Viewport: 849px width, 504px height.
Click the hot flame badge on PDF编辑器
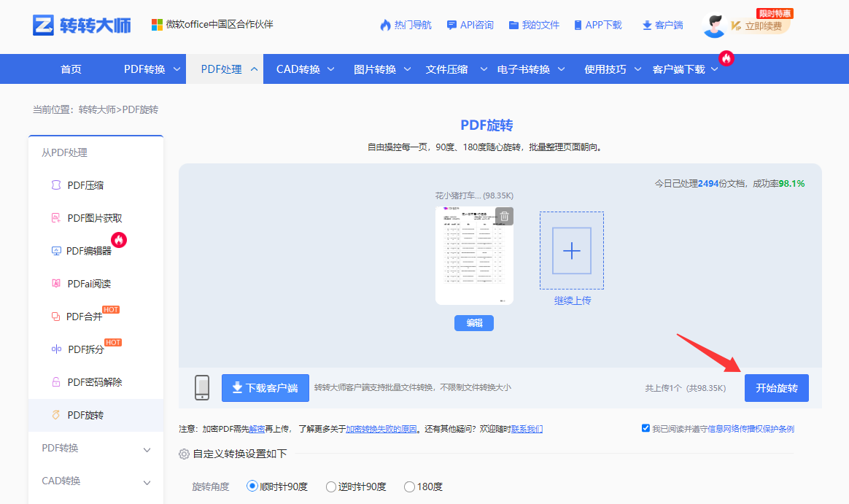point(119,240)
